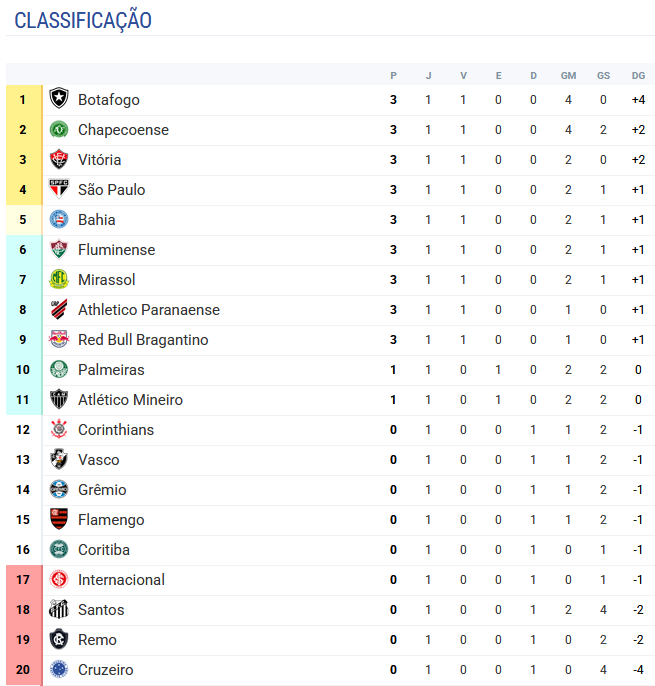The height and width of the screenshot is (686, 655).
Task: Click the Flamengo club crest
Action: pos(59,520)
